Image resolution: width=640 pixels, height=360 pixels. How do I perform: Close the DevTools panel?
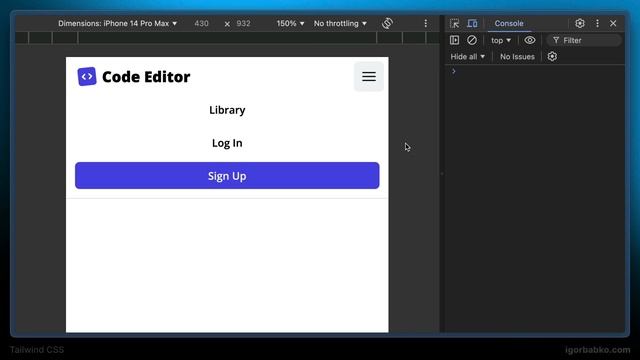613,23
